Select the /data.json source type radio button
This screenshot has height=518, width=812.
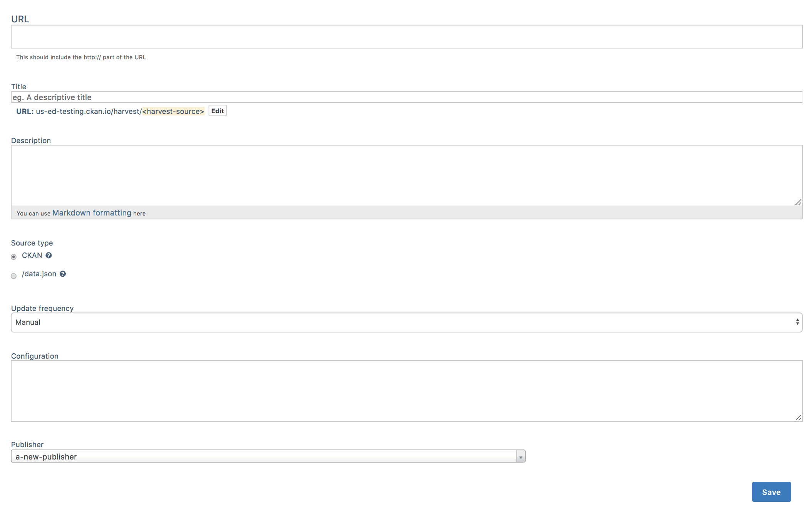pyautogui.click(x=14, y=276)
